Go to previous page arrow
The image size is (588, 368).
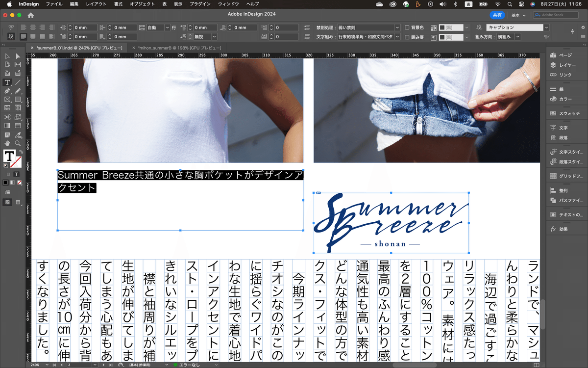click(x=61, y=365)
